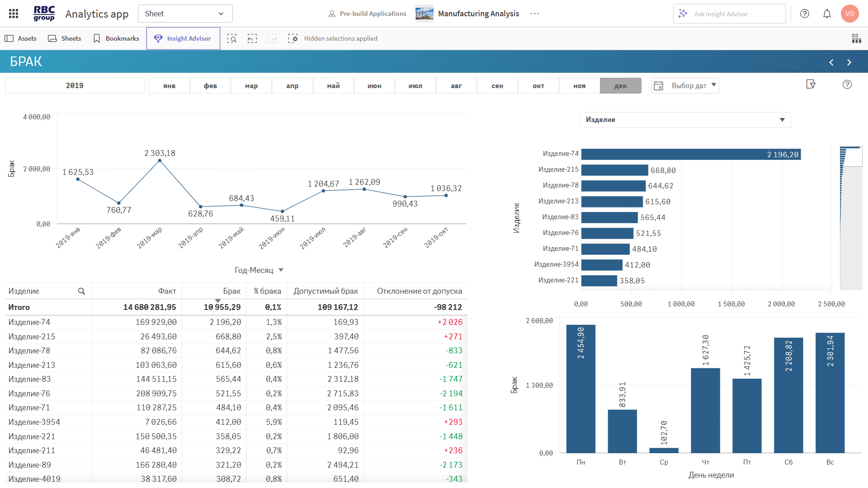Open the help question mark icon in the top bar

805,14
